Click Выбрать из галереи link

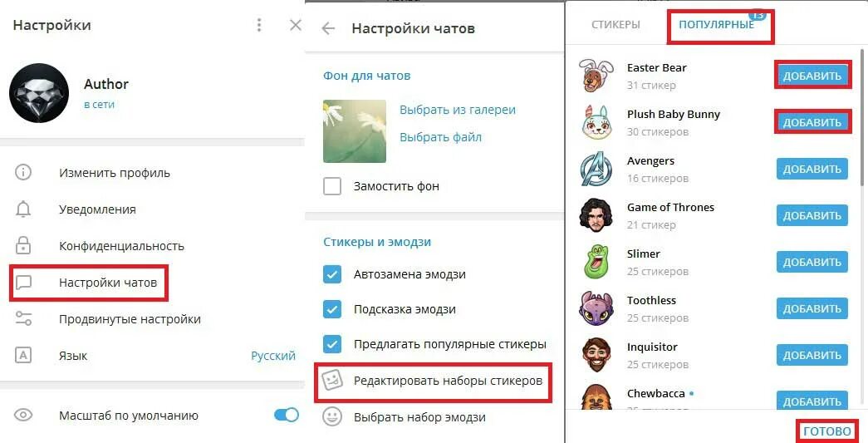click(x=457, y=110)
